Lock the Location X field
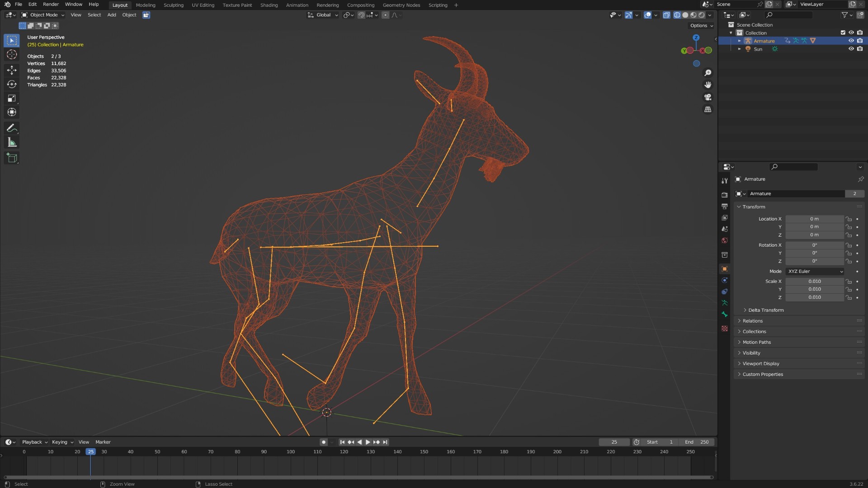The width and height of the screenshot is (868, 488). [849, 219]
